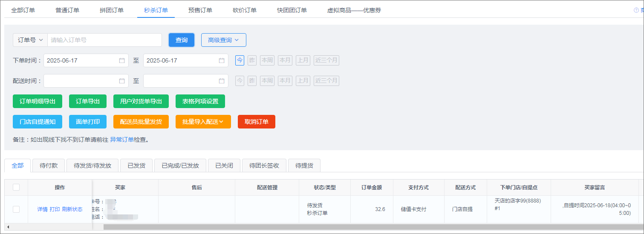
Task: Click the blue 查询 button
Action: (x=182, y=40)
